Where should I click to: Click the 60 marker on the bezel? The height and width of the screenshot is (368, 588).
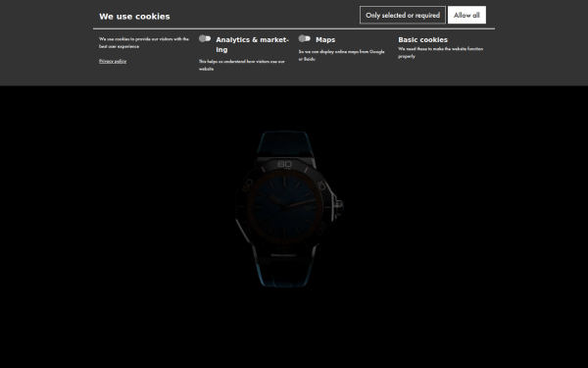tap(284, 164)
